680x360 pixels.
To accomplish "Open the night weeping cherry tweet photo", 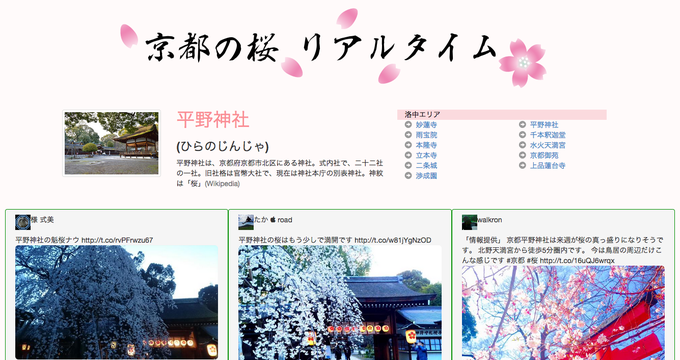I will click(x=117, y=302).
